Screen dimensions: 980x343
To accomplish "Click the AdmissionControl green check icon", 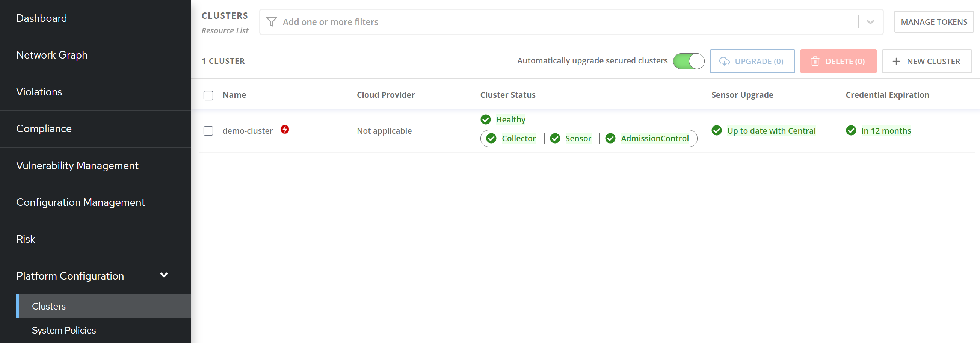I will pyautogui.click(x=610, y=138).
